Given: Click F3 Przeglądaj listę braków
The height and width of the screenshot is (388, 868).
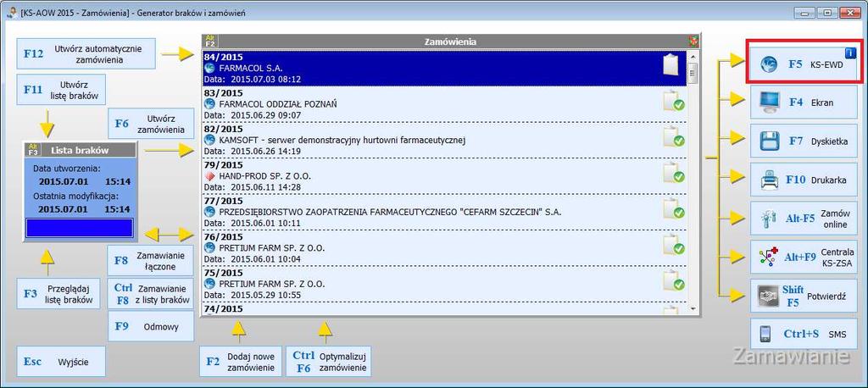Looking at the screenshot, I should click(58, 293).
